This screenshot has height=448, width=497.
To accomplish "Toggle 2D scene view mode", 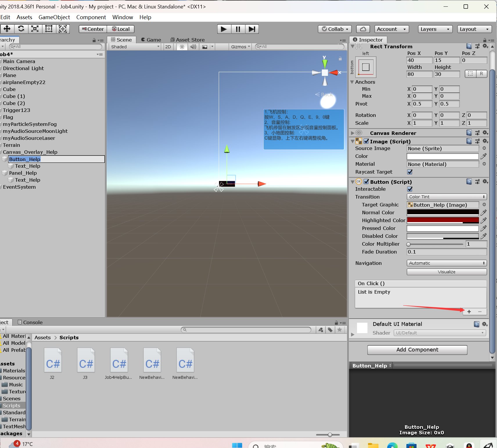I will [x=168, y=47].
